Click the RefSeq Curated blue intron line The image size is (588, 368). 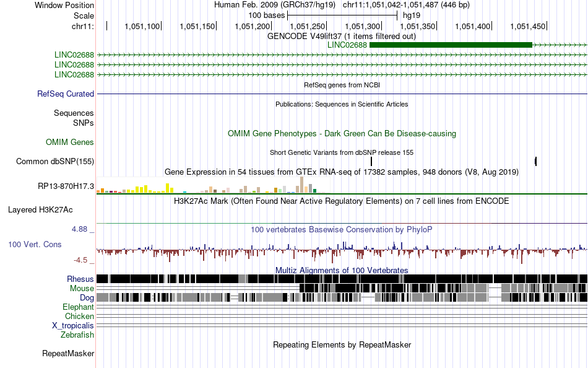342,94
